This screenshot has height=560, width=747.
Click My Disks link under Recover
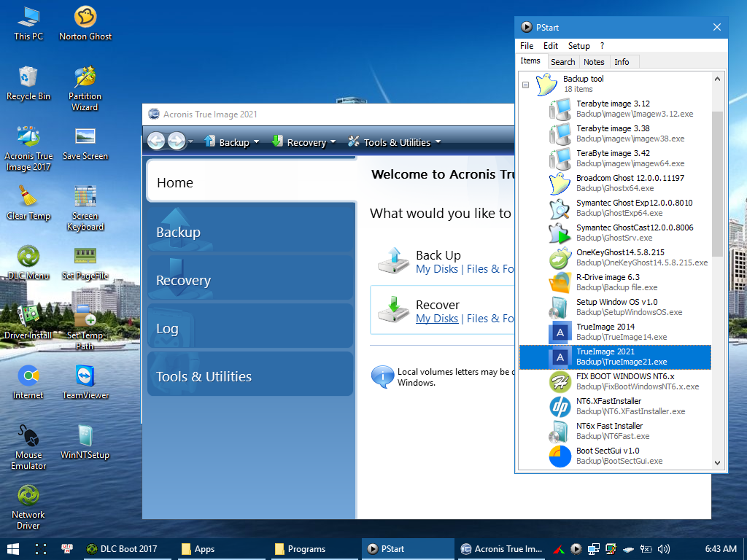(436, 319)
